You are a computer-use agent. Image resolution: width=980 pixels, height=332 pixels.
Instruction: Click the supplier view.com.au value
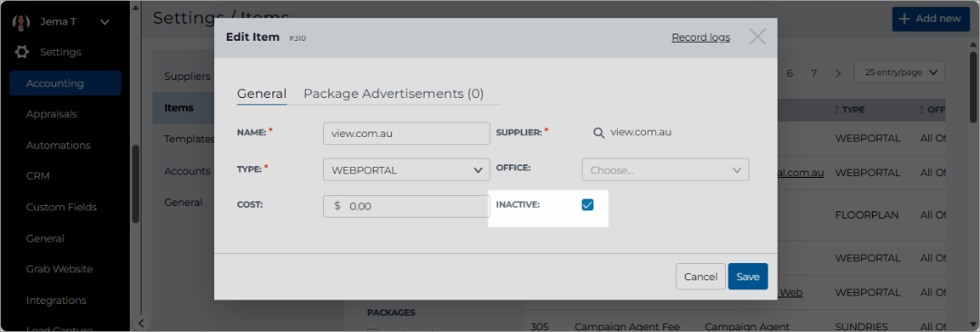[x=641, y=132]
